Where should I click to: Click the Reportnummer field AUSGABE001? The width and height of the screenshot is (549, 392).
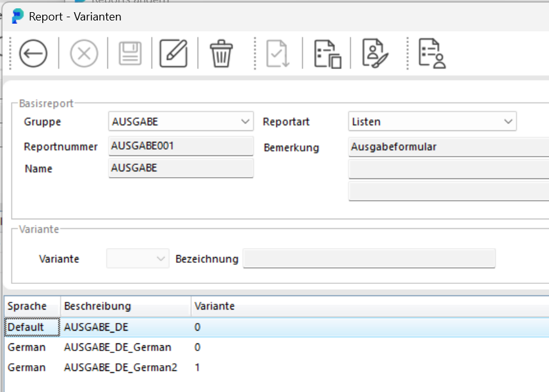pyautogui.click(x=181, y=146)
